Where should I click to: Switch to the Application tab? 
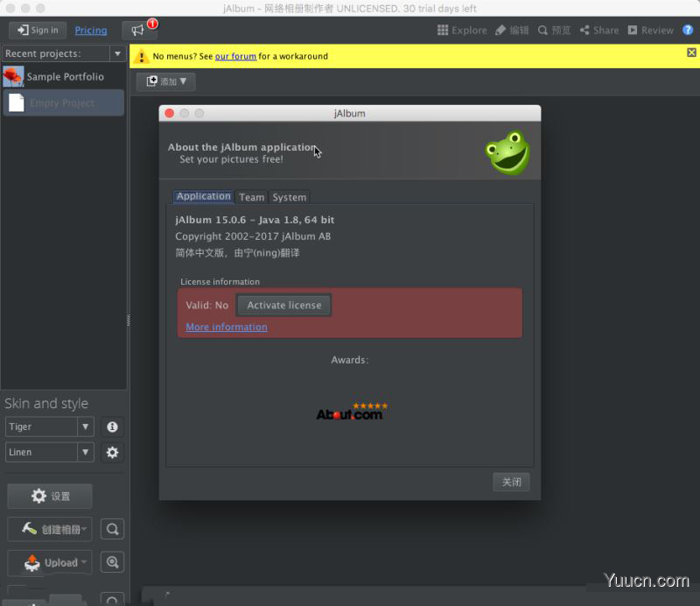pyautogui.click(x=203, y=197)
